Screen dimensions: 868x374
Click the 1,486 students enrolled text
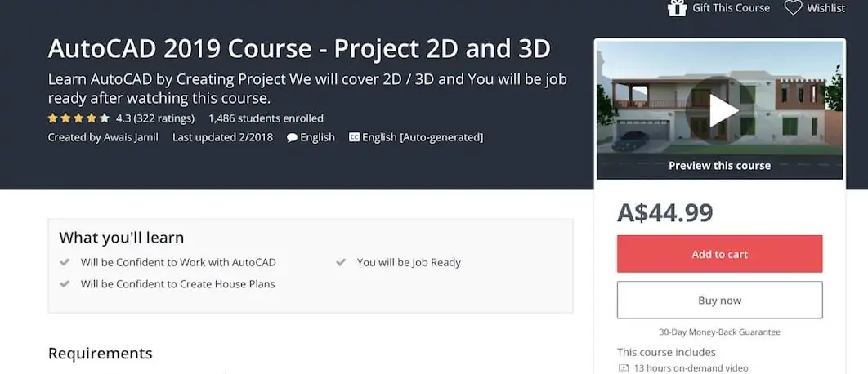tap(266, 118)
